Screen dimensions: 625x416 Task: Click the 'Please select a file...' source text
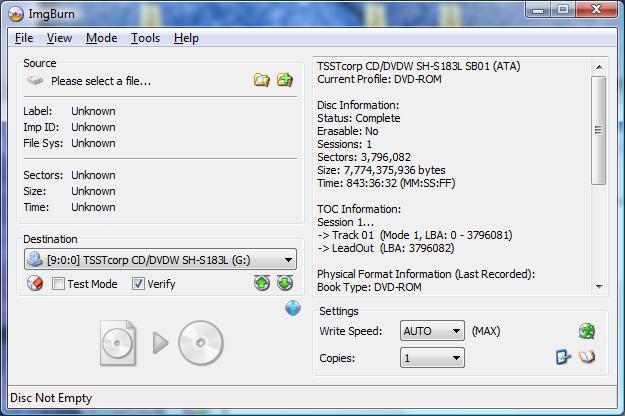[x=101, y=81]
